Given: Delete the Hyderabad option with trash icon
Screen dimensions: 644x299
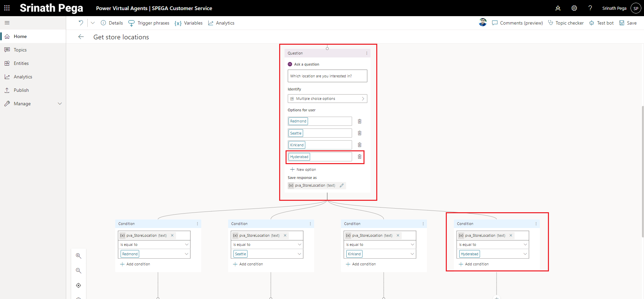Looking at the screenshot, I should coord(359,157).
